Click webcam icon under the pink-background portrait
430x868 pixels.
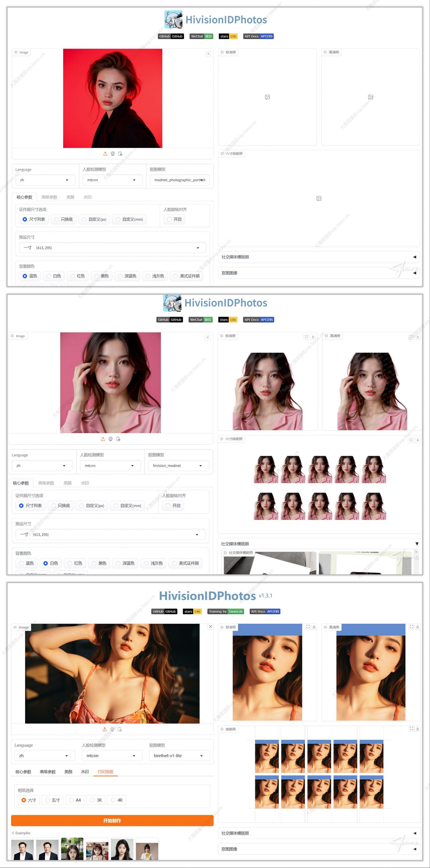pos(110,439)
